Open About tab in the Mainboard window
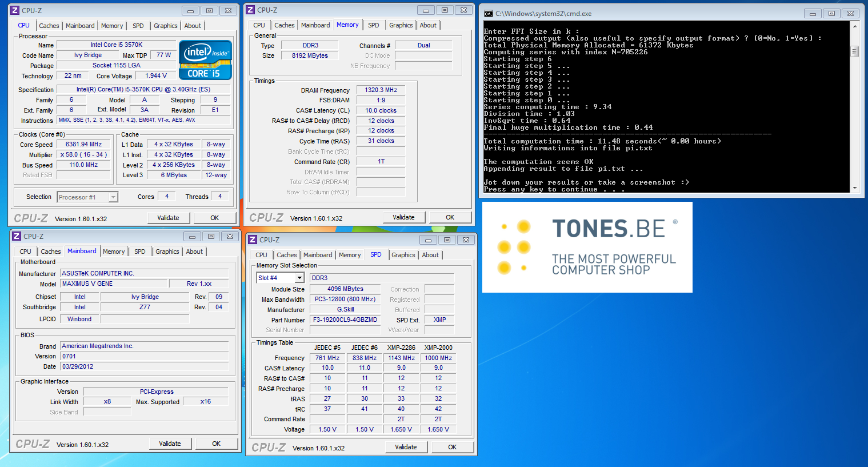 click(194, 252)
